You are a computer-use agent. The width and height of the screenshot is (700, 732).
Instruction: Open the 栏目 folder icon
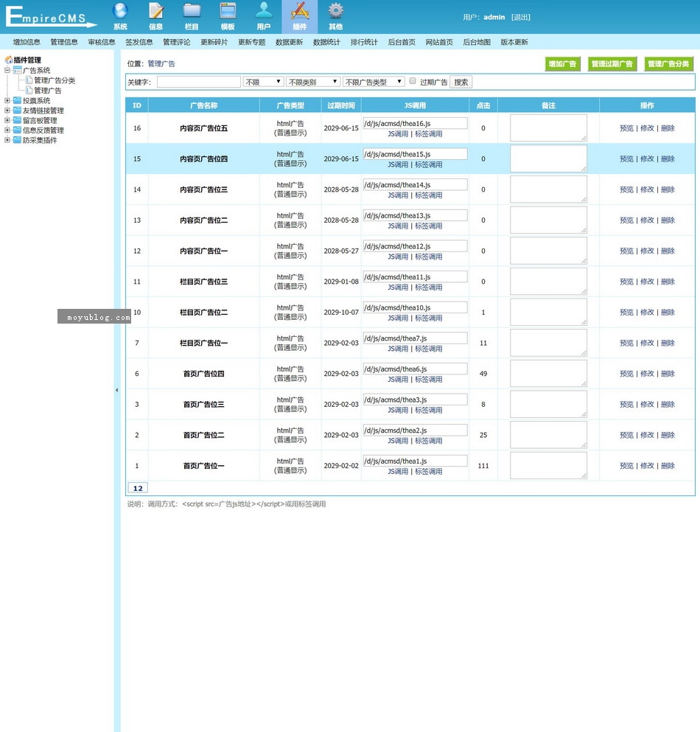192,11
